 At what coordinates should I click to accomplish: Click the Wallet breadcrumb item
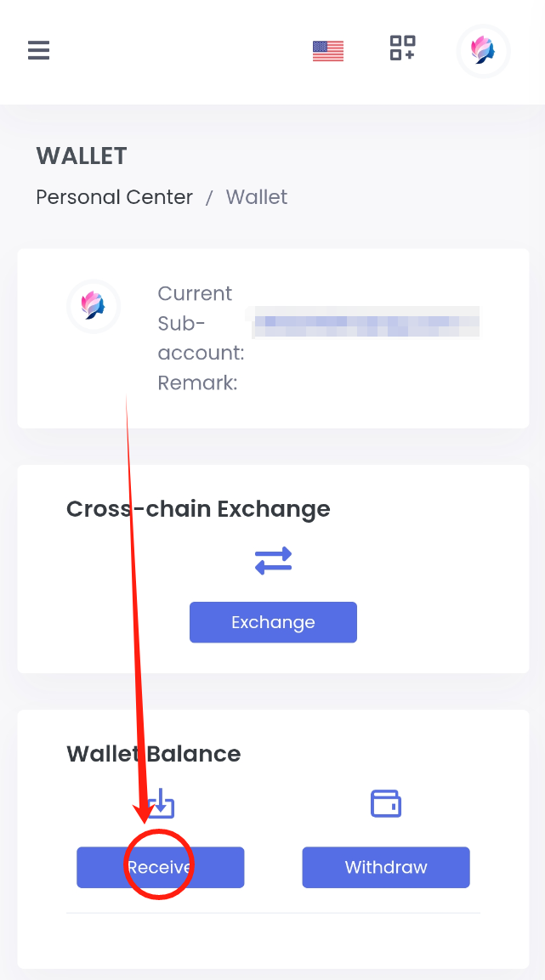coord(256,197)
